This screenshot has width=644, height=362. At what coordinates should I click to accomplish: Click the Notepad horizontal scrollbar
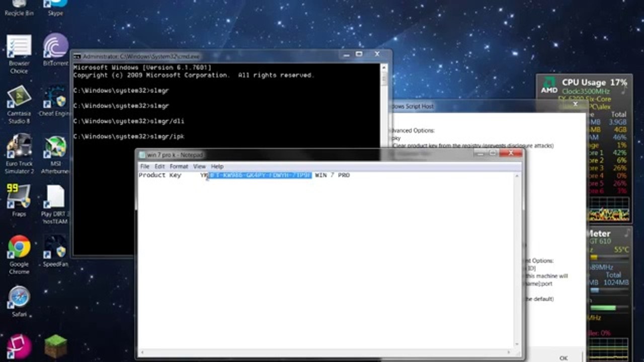pyautogui.click(x=325, y=352)
